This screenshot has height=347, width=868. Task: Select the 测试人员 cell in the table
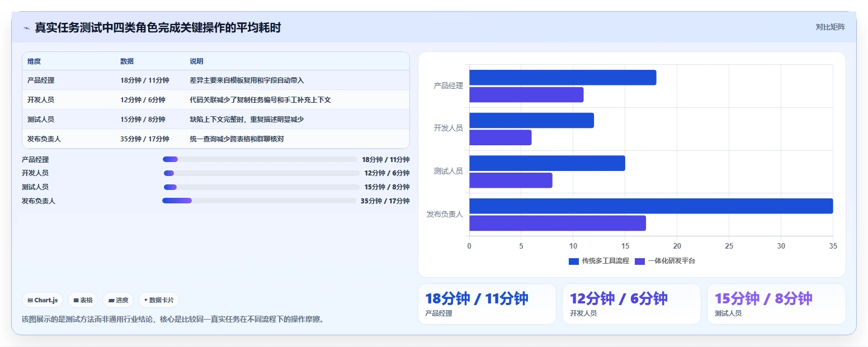[x=41, y=120]
